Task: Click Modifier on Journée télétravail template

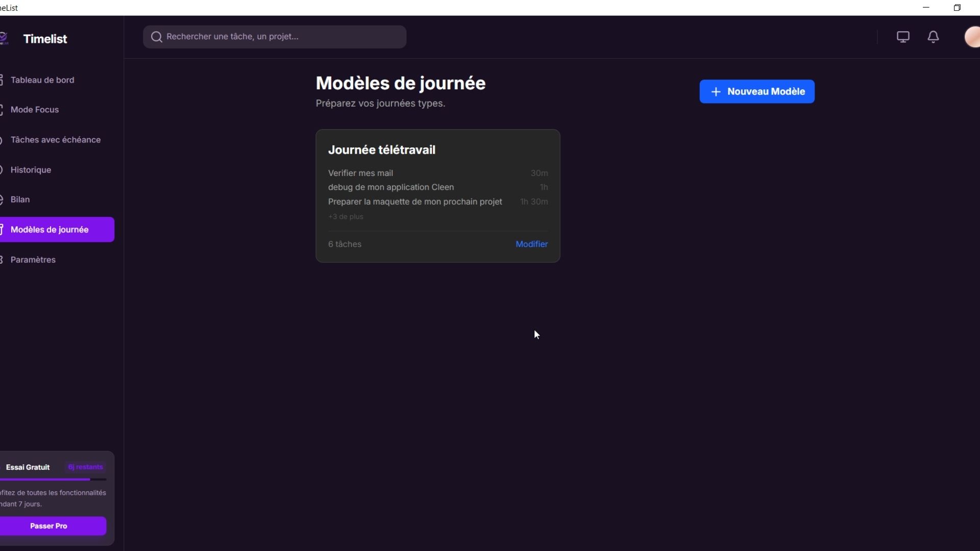Action: [532, 244]
